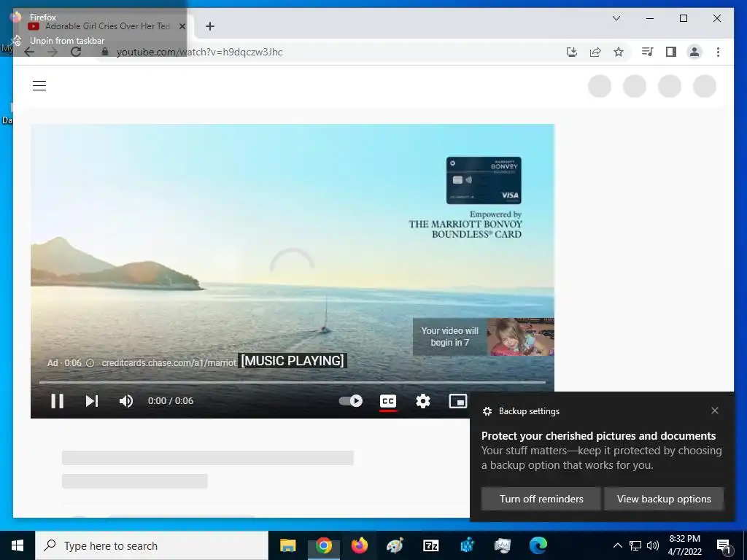Click the address bar URL

coord(199,52)
